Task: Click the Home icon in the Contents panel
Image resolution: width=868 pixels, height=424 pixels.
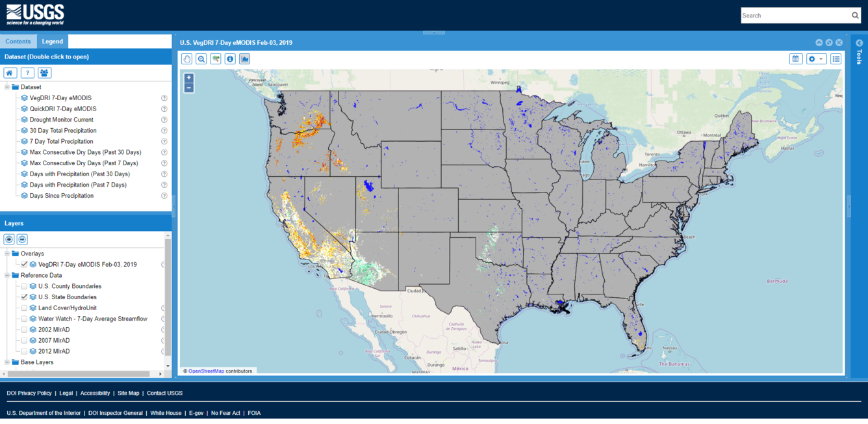Action: [x=9, y=72]
